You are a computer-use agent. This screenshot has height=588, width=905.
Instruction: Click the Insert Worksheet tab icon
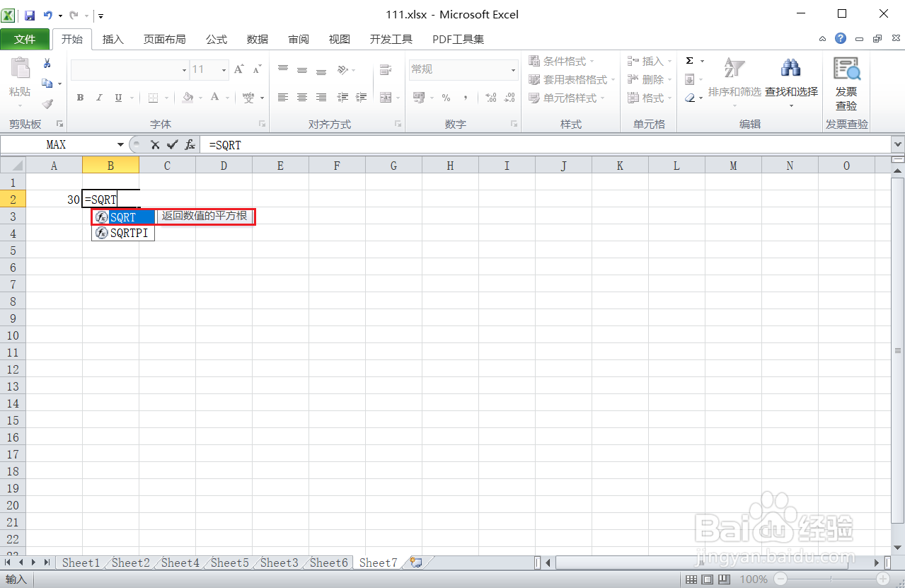coord(417,563)
